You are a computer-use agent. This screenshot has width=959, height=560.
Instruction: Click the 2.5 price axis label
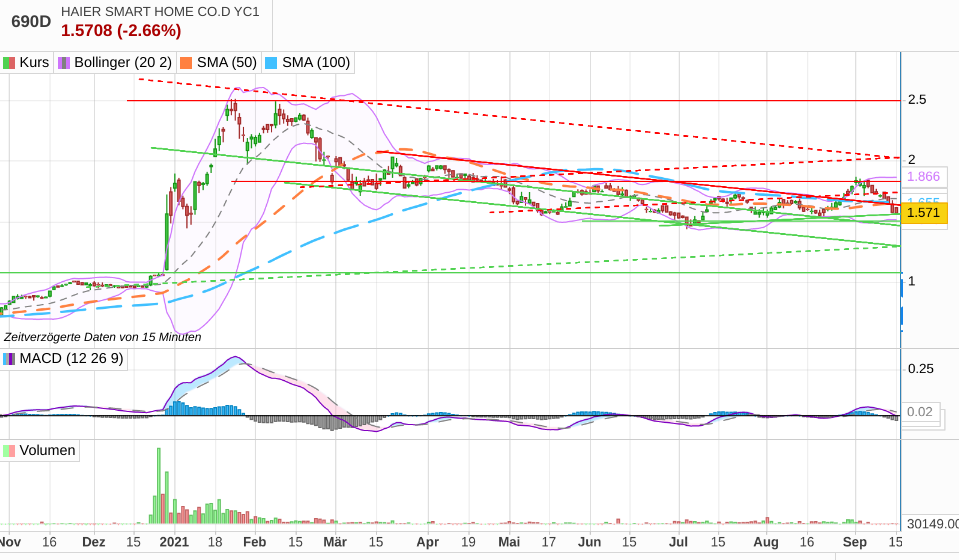click(917, 100)
